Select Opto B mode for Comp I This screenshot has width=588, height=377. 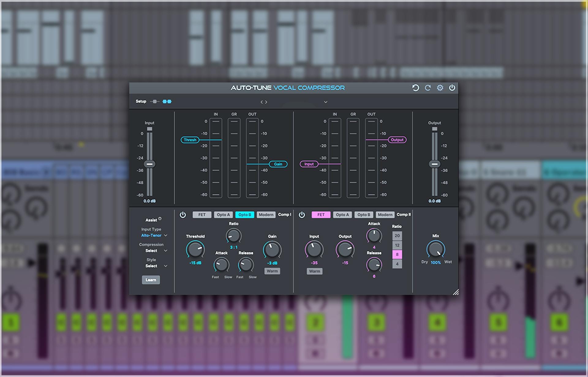pyautogui.click(x=245, y=215)
